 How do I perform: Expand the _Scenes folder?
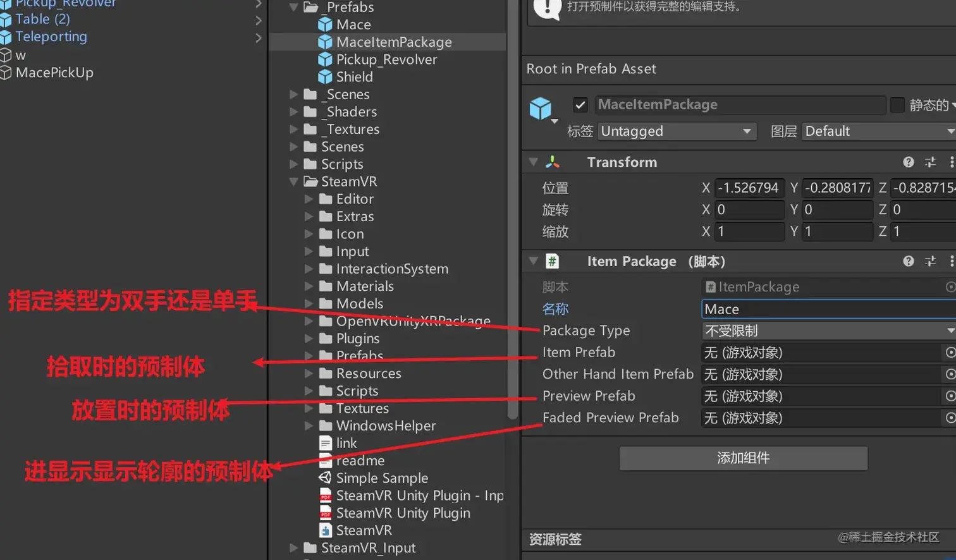293,94
